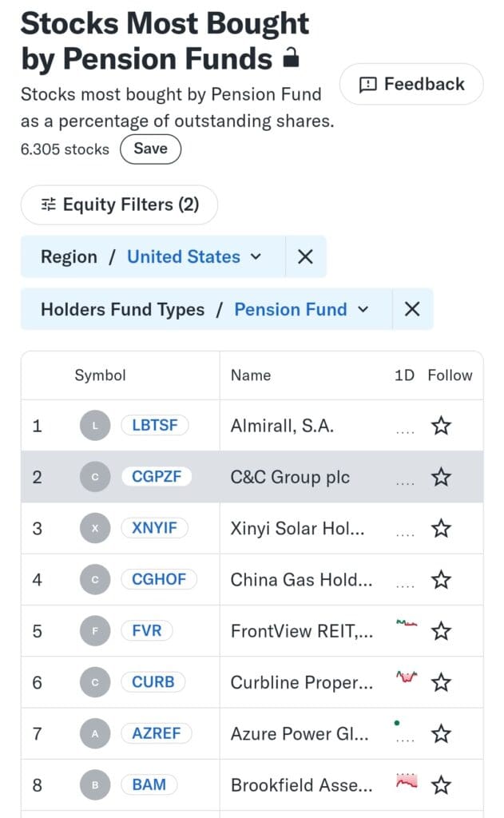Expand the Pension Fund type dropdown
The image size is (504, 818).
click(x=302, y=309)
